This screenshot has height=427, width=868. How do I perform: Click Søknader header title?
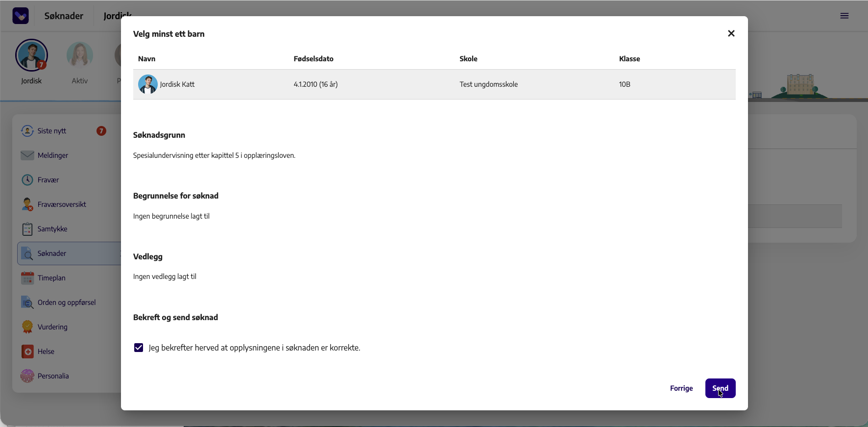click(x=64, y=16)
